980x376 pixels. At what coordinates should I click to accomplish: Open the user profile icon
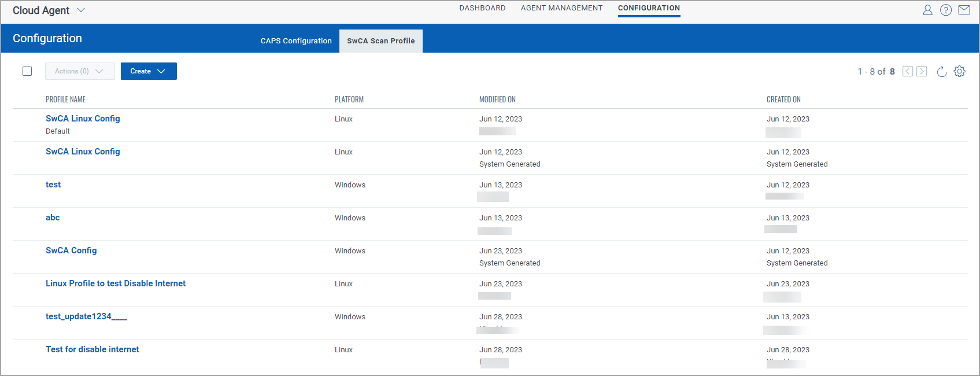[927, 10]
